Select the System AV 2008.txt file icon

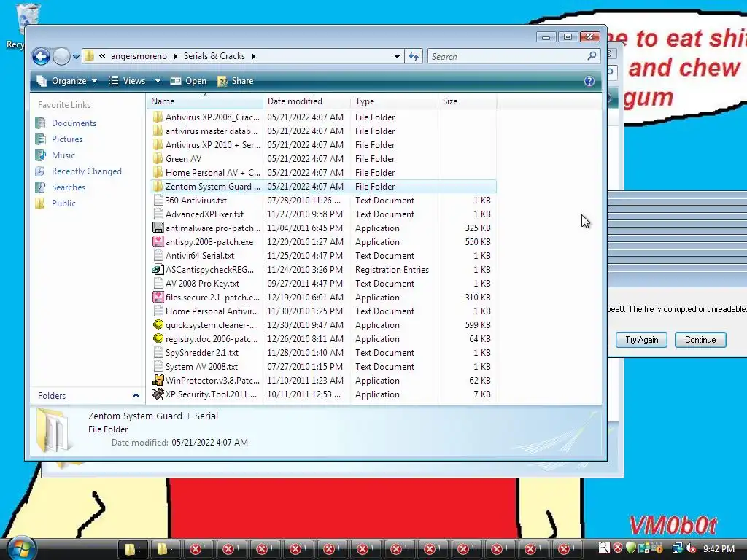(x=158, y=367)
